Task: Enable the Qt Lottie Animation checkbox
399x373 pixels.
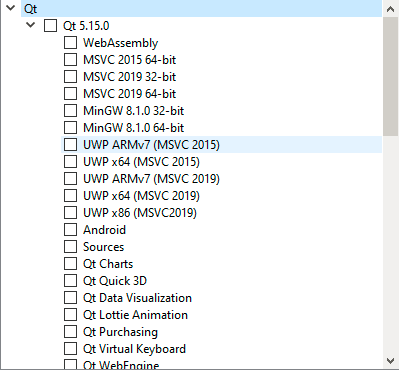Action: (x=70, y=315)
